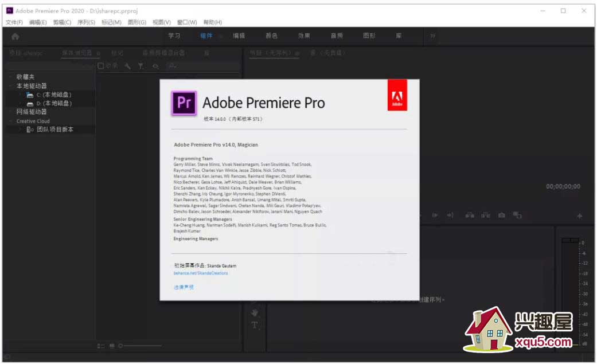Viewport: 597px width, 364px height.
Task: Open the eye view options in Media Browser
Action: click(x=155, y=66)
